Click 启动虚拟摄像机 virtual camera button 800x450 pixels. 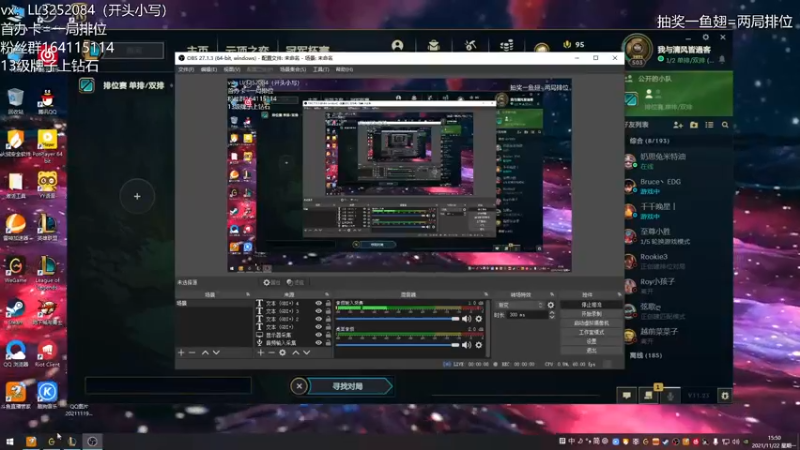[x=591, y=323]
